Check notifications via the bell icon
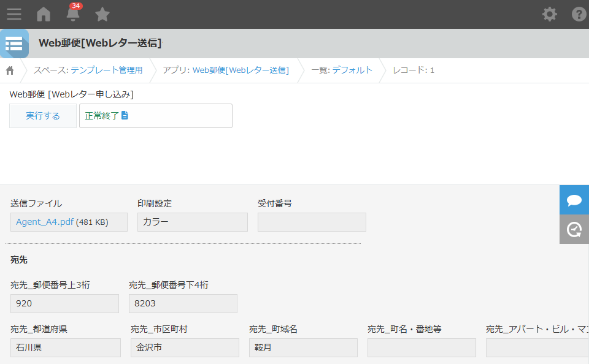589x364 pixels. [72, 13]
